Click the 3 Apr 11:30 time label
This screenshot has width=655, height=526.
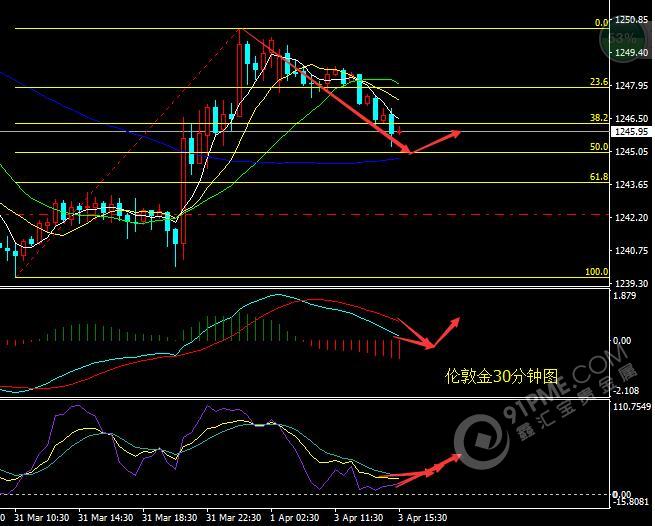tap(359, 518)
